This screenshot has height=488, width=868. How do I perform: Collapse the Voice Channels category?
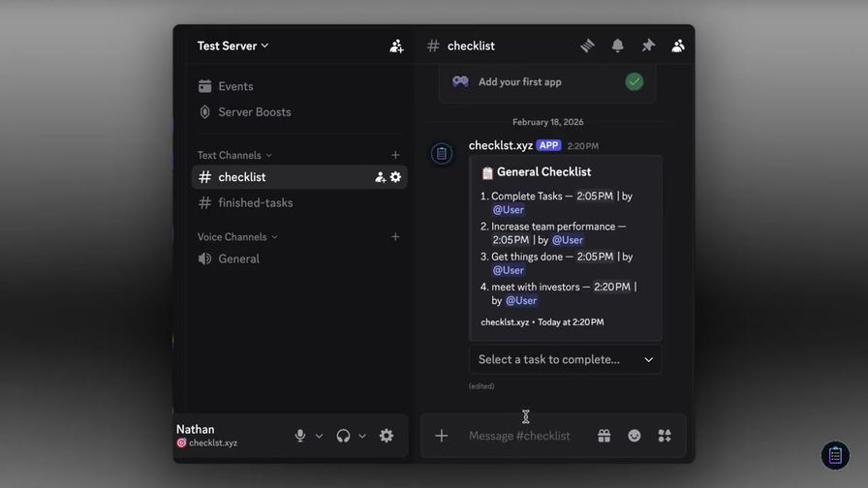237,237
